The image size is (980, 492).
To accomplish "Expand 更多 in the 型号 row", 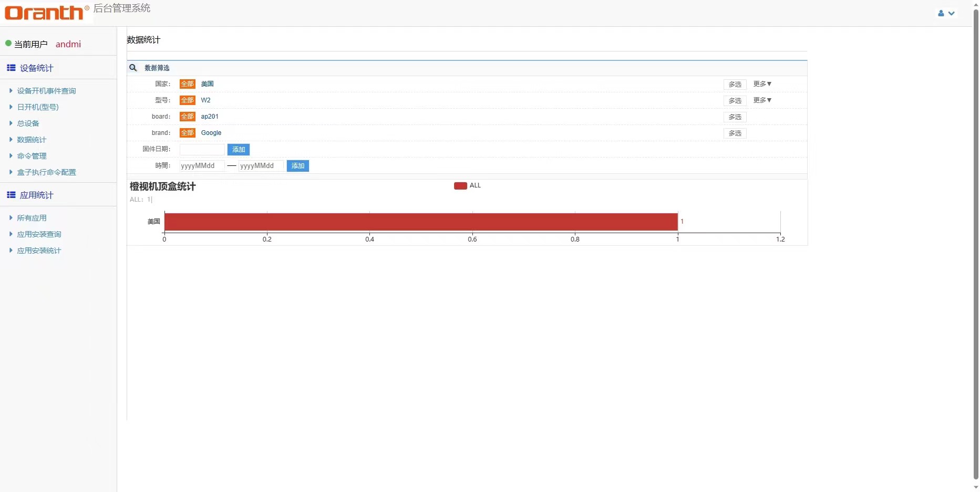I will pyautogui.click(x=762, y=100).
